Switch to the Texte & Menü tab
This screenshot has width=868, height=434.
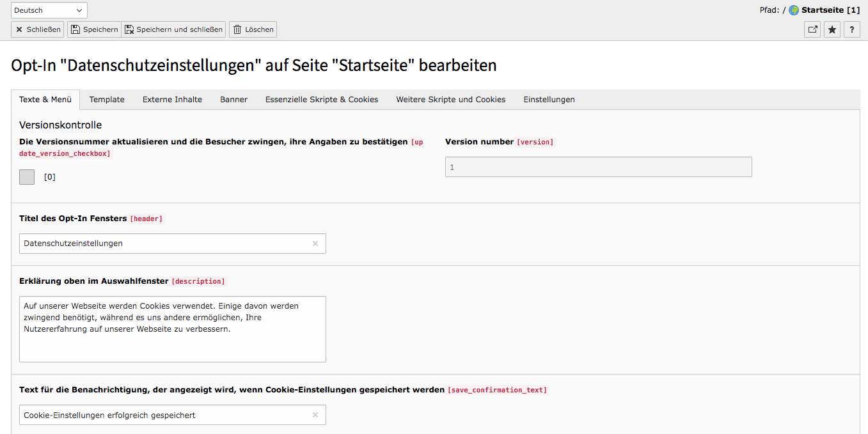pos(45,100)
